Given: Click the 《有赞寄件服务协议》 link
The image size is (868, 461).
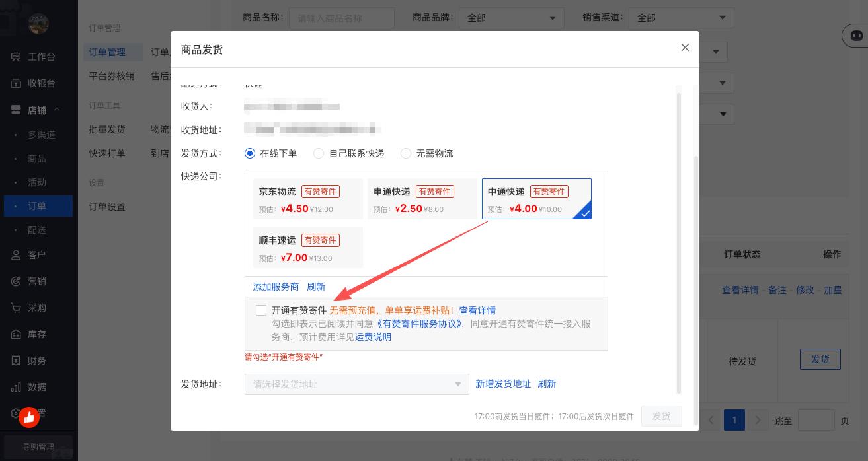Looking at the screenshot, I should 419,324.
